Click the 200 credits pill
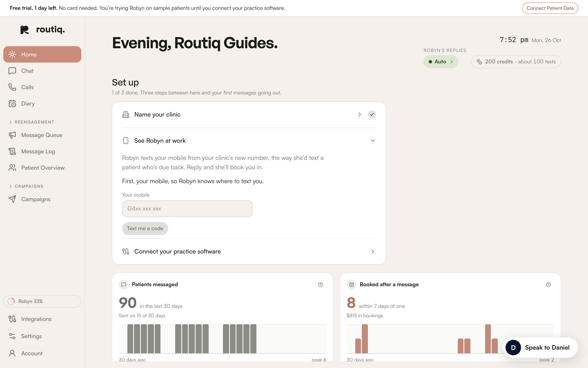588x368 pixels. pyautogui.click(x=516, y=62)
